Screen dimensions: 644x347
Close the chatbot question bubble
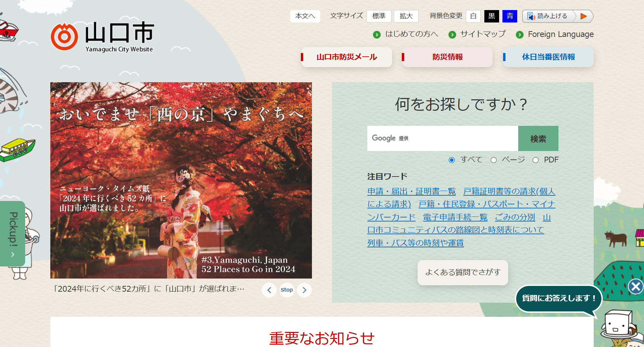(635, 287)
